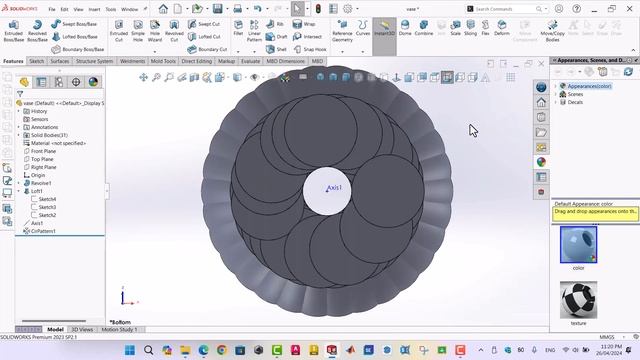Click the texture appearance thumbnail
The image size is (640, 360).
[x=578, y=300]
